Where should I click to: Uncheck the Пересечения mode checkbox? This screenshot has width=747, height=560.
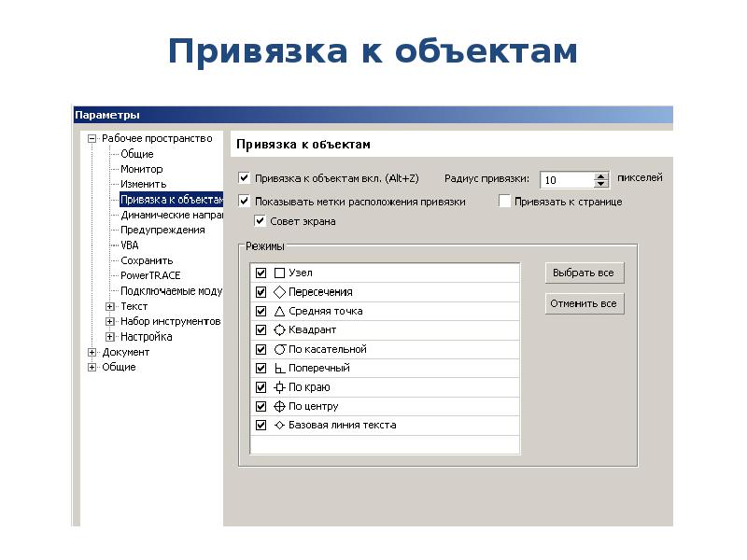(x=261, y=292)
